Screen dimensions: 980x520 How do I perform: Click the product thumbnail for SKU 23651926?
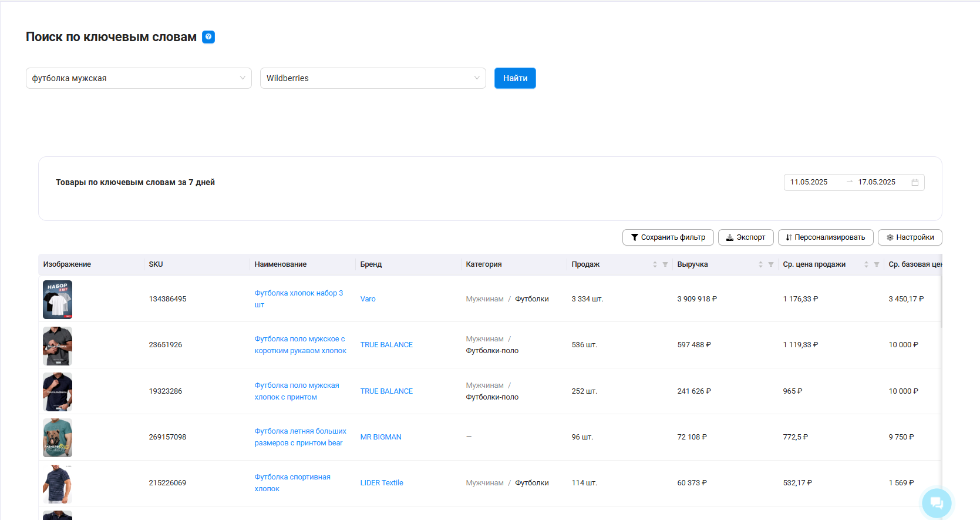pos(58,346)
